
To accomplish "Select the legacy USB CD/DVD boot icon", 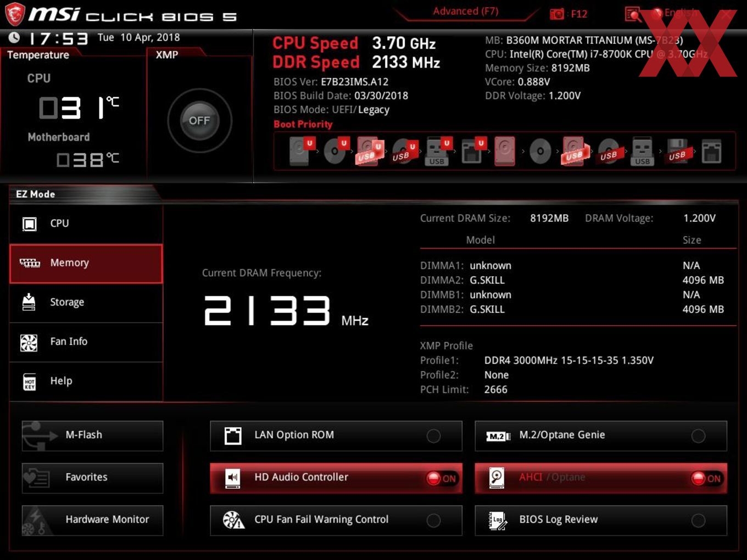I will point(609,151).
